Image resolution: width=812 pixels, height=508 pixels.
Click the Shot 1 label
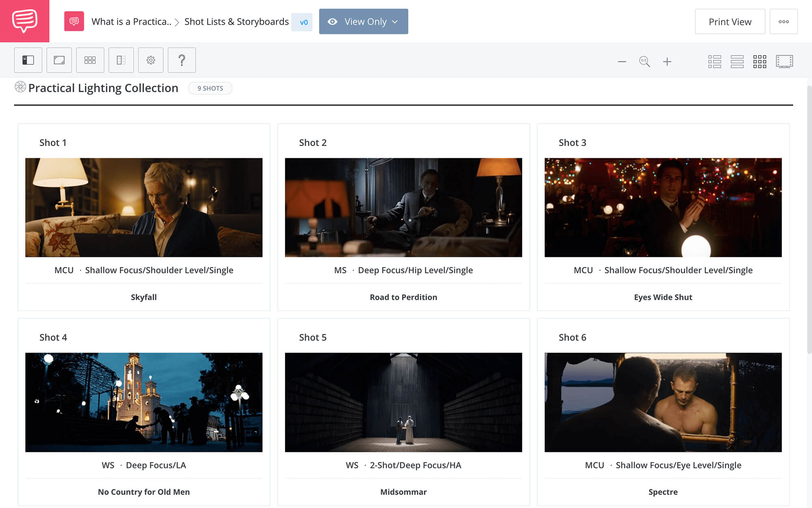click(x=53, y=143)
